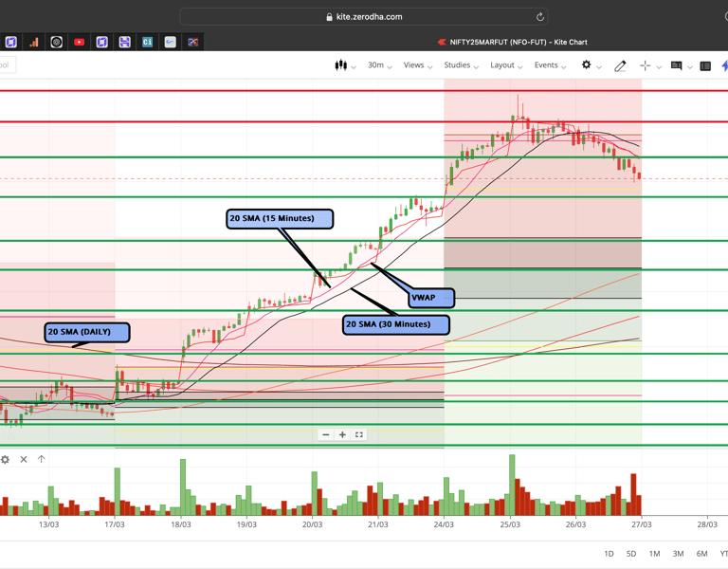The image size is (728, 569).
Task: Click the 28/03 date label
Action: [x=707, y=524]
